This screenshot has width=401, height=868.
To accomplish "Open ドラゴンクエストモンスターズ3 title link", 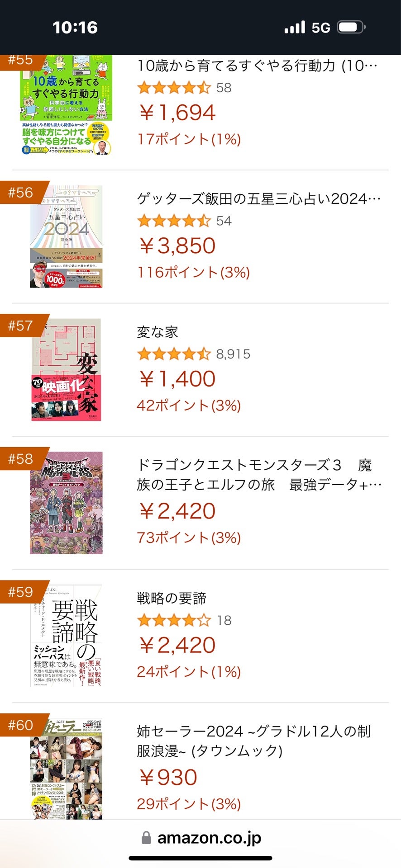I will click(x=258, y=475).
